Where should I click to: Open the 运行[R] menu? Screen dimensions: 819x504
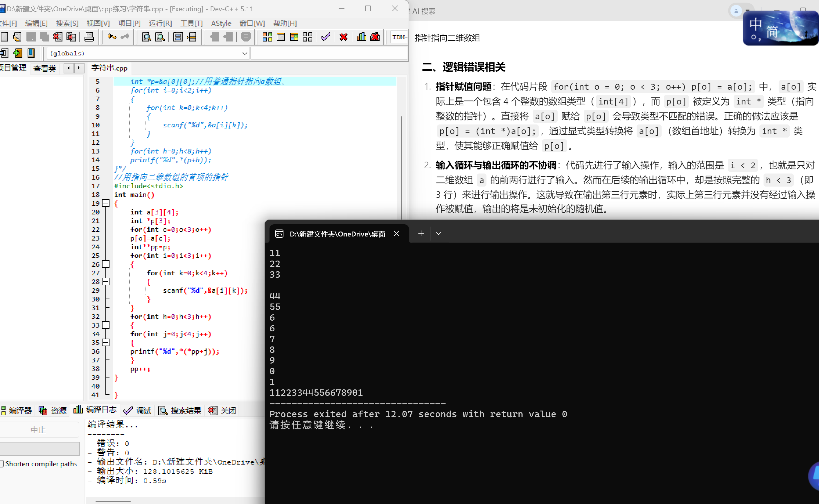(x=160, y=23)
